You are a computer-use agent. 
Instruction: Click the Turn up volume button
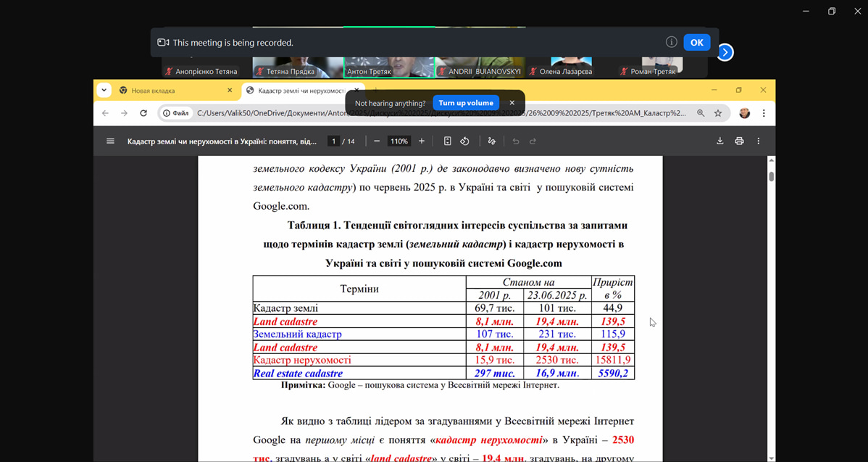(x=466, y=103)
